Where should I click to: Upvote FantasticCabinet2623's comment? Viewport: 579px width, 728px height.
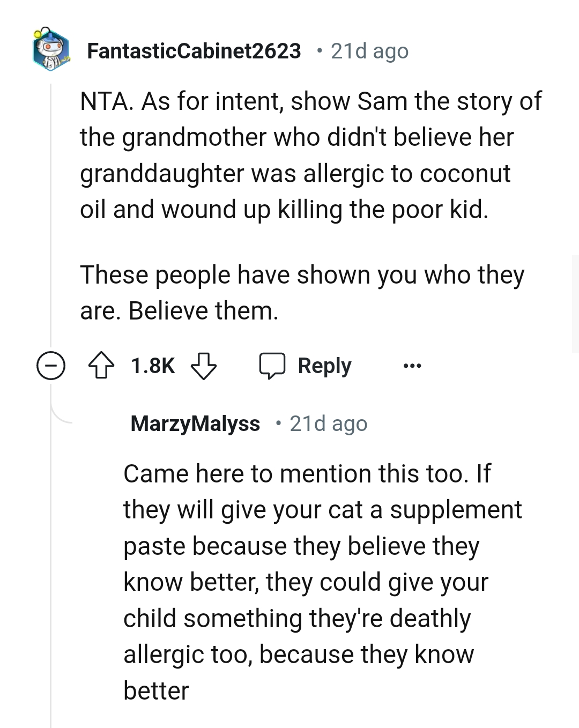click(102, 366)
